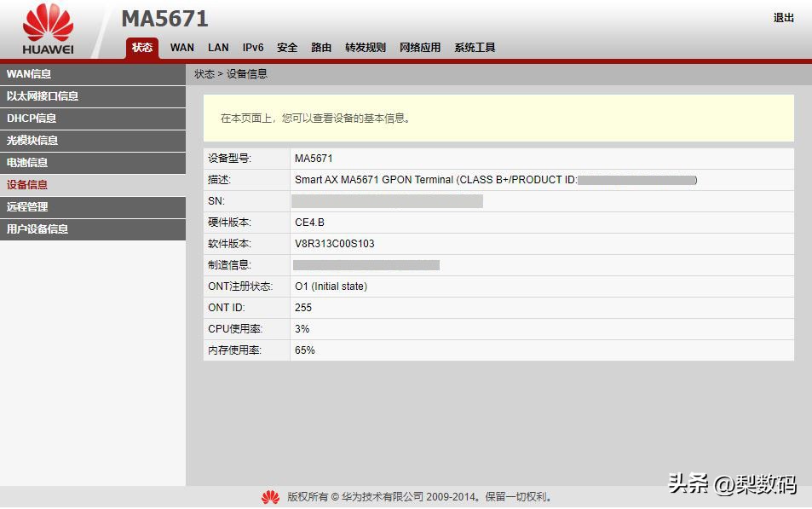The width and height of the screenshot is (812, 509).
Task: Open the 安全 (Security) tab
Action: (287, 48)
